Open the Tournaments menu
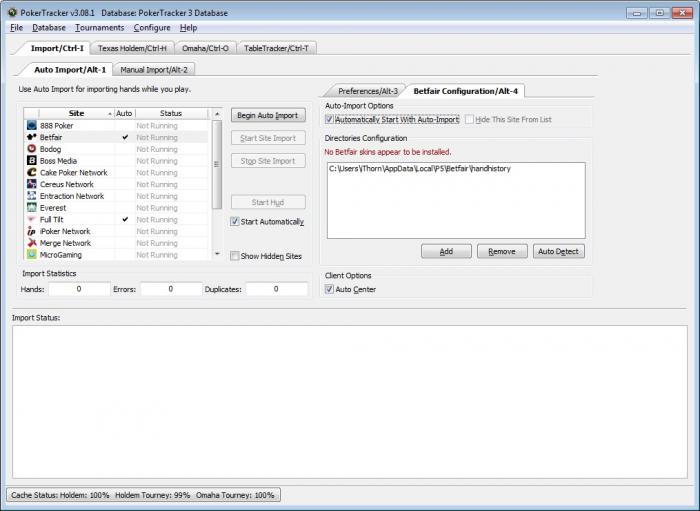 [100, 28]
